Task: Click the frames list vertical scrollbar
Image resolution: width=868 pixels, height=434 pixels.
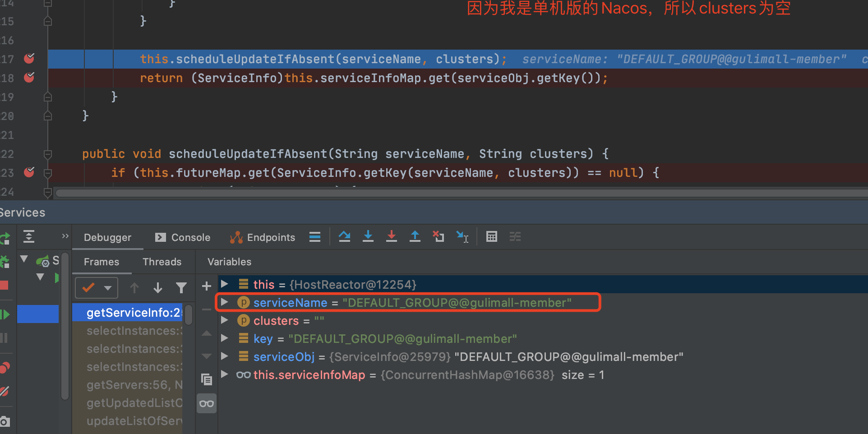Action: 189,314
